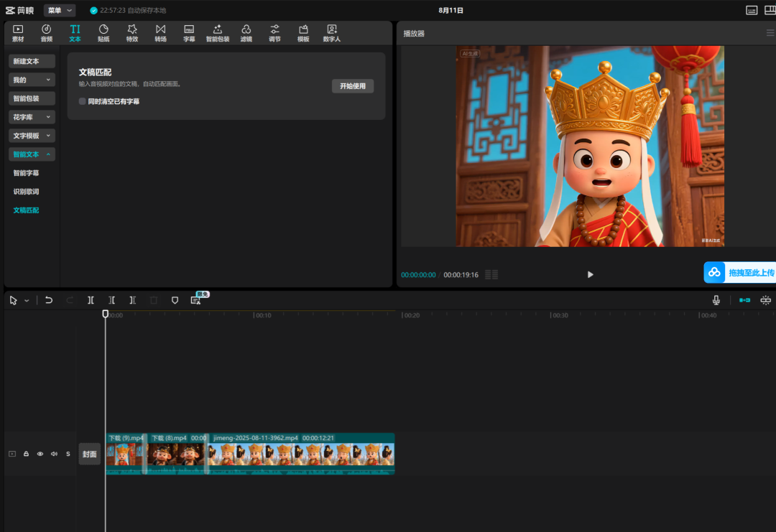Click the track type icon on the main track

tap(12, 454)
